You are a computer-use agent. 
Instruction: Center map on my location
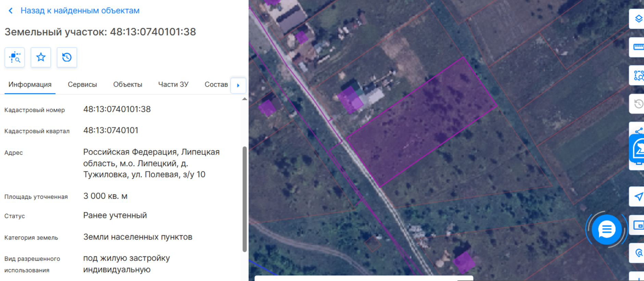click(638, 197)
